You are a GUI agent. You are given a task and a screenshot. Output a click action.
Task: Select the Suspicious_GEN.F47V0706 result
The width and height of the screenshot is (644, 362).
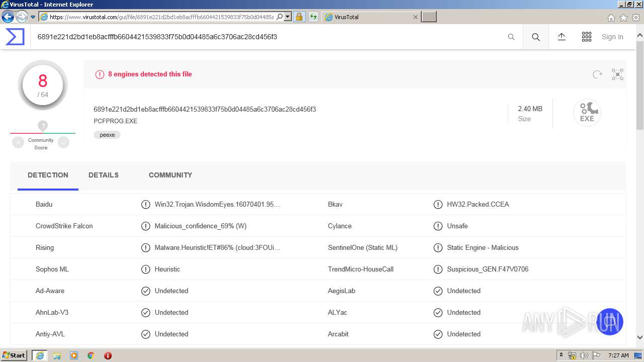(488, 269)
